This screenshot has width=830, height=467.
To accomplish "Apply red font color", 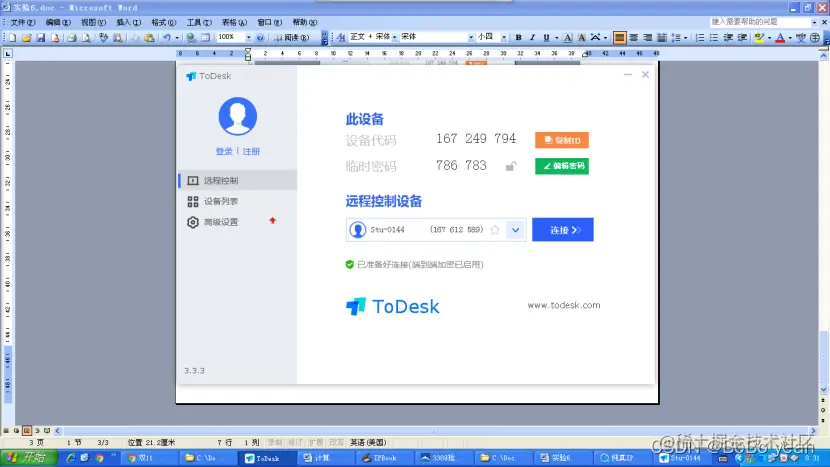I will pyautogui.click(x=780, y=38).
